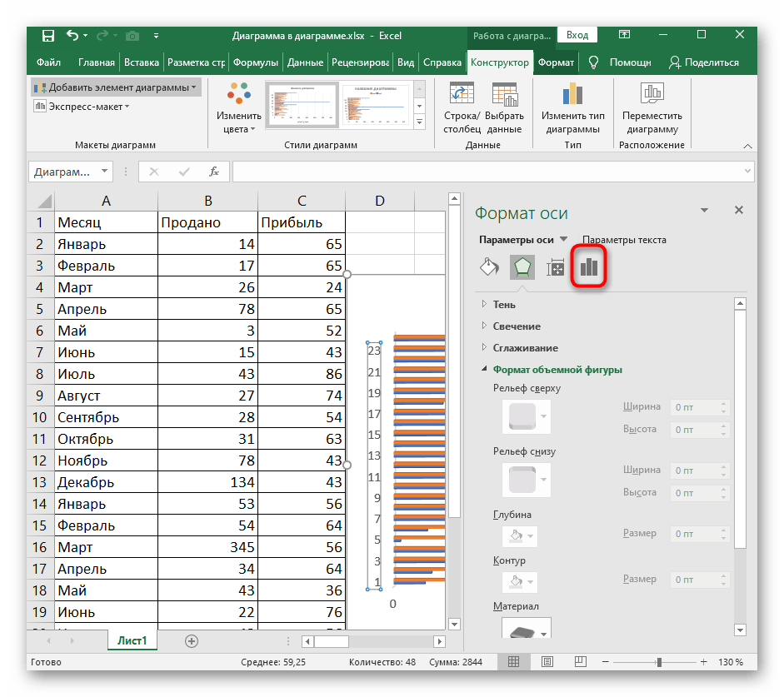The width and height of the screenshot is (784, 697).
Task: Click Поделиться share button
Action: tap(703, 62)
